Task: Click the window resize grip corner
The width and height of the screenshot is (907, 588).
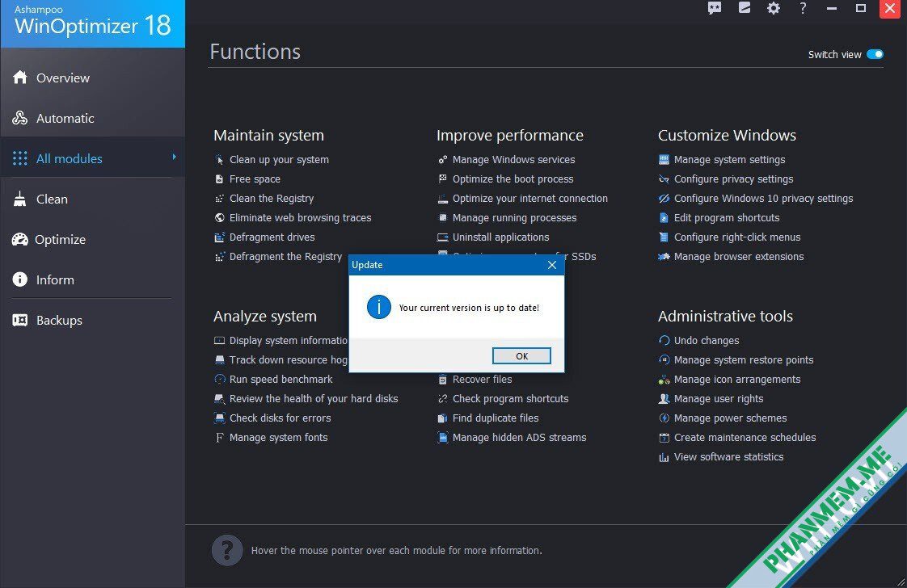Action: point(901,582)
